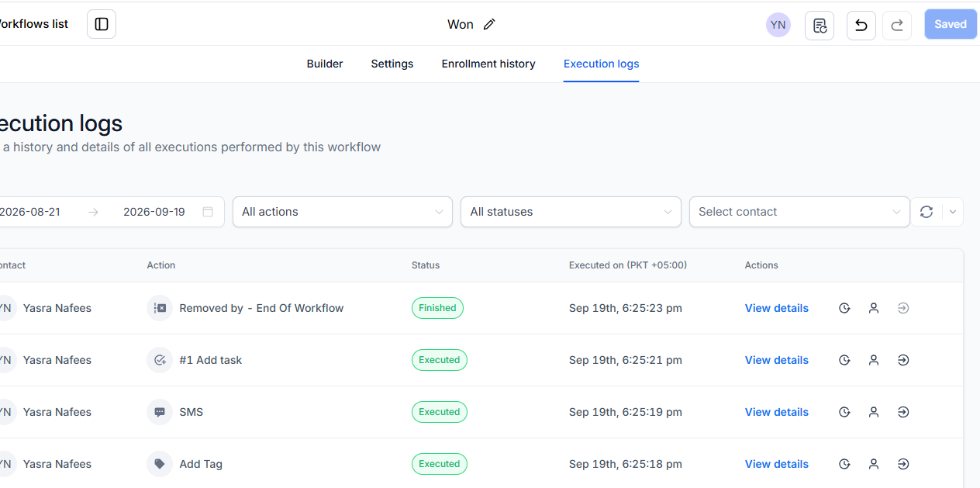Undo the last change

861,25
